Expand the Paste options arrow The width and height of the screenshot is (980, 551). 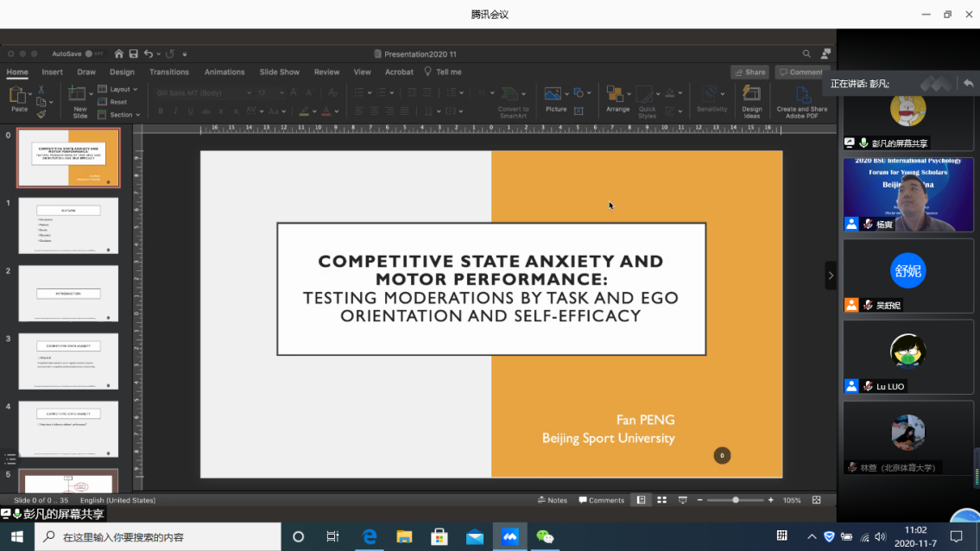point(30,94)
